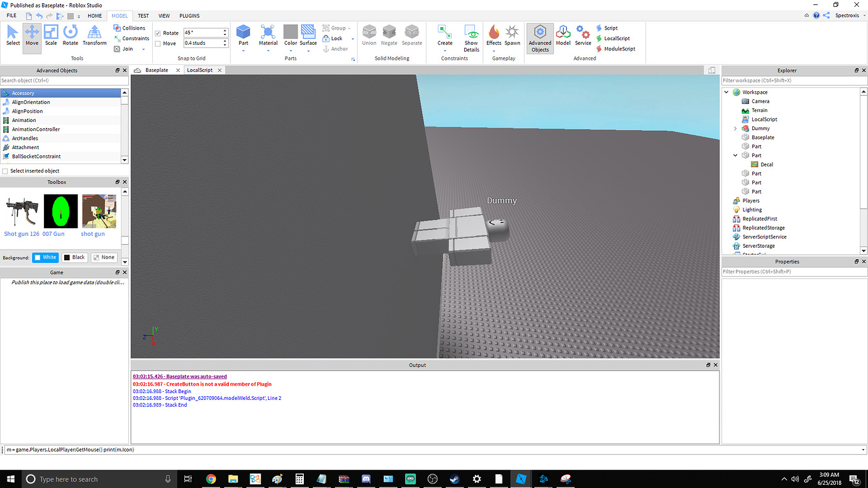The width and height of the screenshot is (868, 488).
Task: Click the command bar input at the bottom
Action: pos(252,450)
